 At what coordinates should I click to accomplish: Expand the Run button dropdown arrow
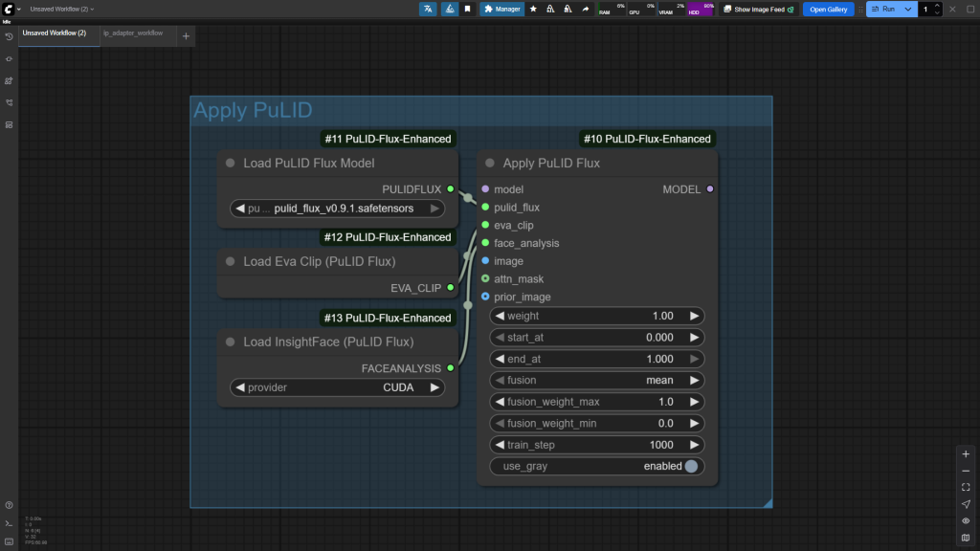tap(907, 9)
